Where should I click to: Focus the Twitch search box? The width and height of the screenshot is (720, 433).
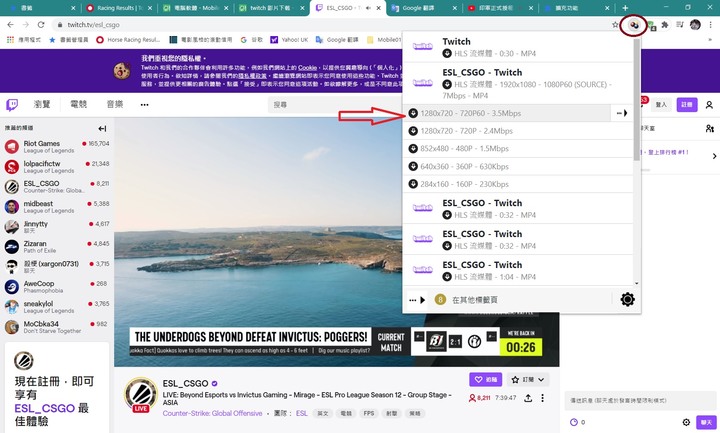[335, 105]
